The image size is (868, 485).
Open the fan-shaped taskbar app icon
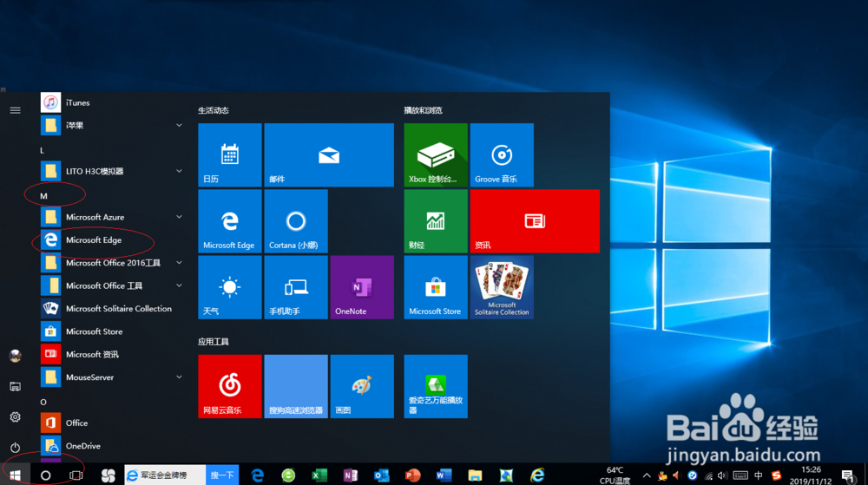point(108,475)
